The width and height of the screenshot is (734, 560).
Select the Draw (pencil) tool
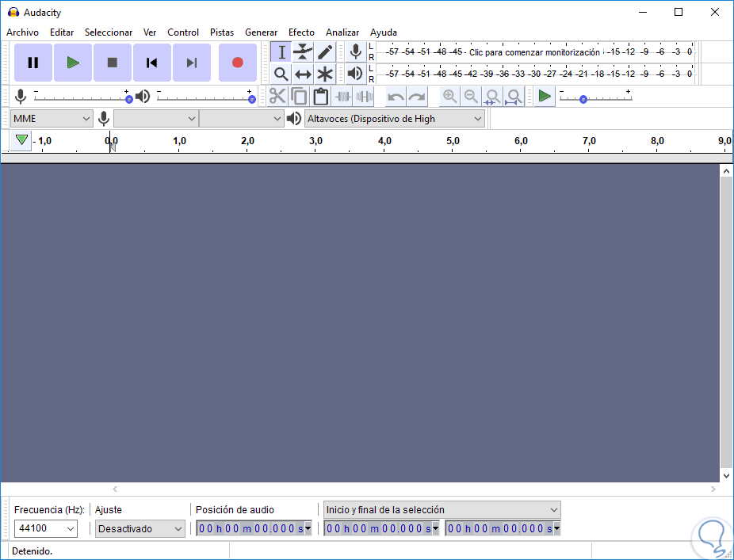point(325,52)
